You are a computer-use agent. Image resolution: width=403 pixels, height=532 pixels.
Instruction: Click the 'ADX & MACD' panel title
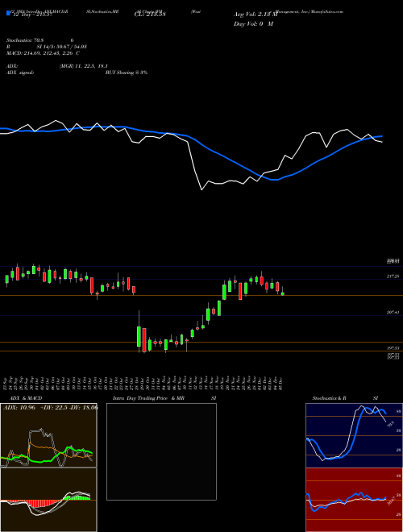click(x=26, y=398)
